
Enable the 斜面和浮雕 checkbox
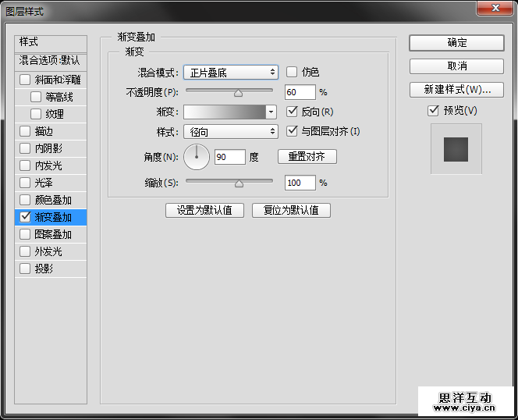point(25,80)
